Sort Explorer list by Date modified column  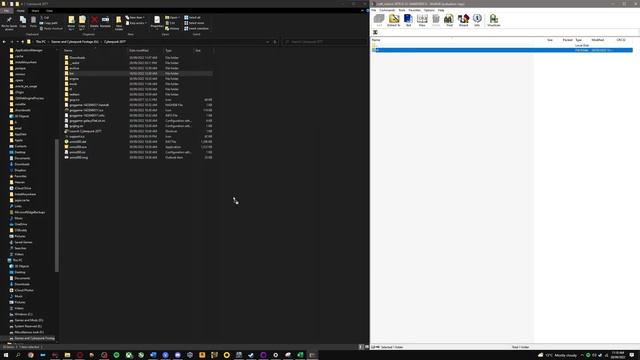coord(139,51)
